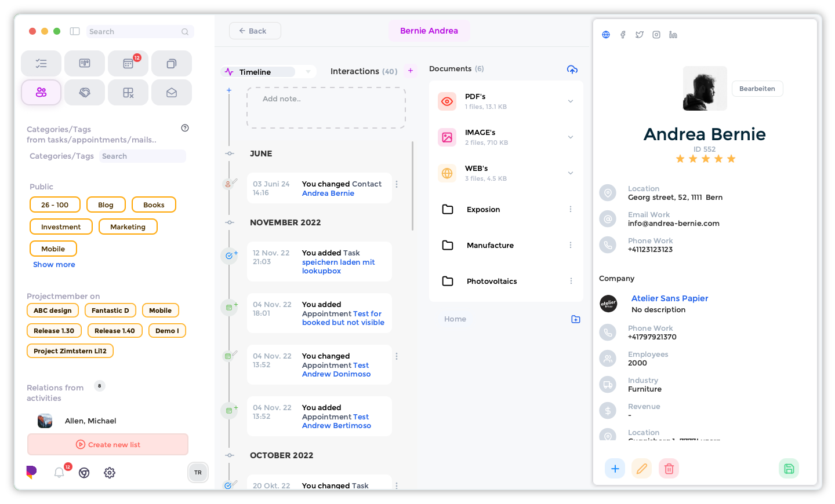Click the Back button
The width and height of the screenshot is (835, 504).
click(x=255, y=31)
